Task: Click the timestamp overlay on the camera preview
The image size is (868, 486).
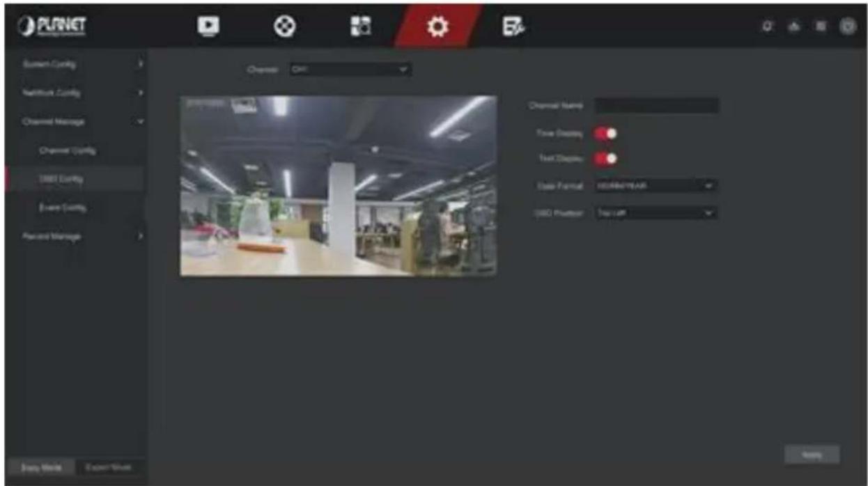Action: [206, 104]
